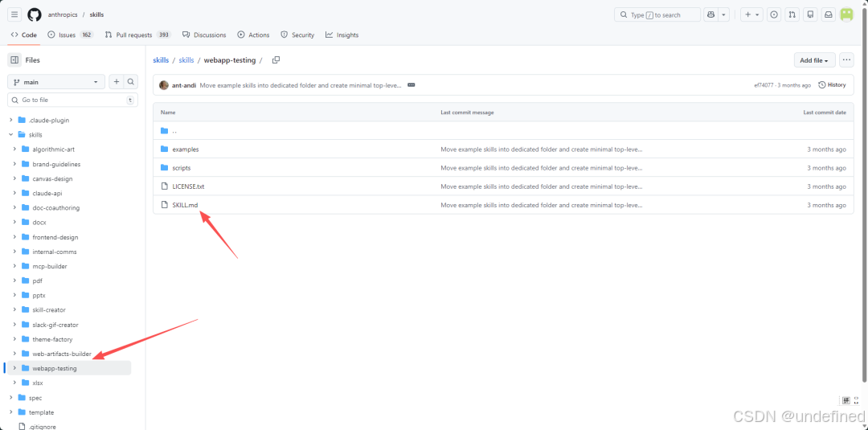Expand the canvas-design folder chevron
The height and width of the screenshot is (430, 868).
[x=14, y=178]
